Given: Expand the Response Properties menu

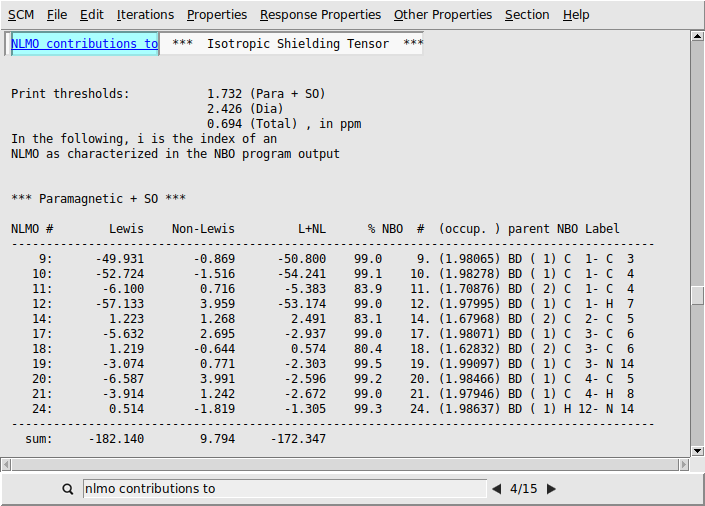Looking at the screenshot, I should 320,15.
